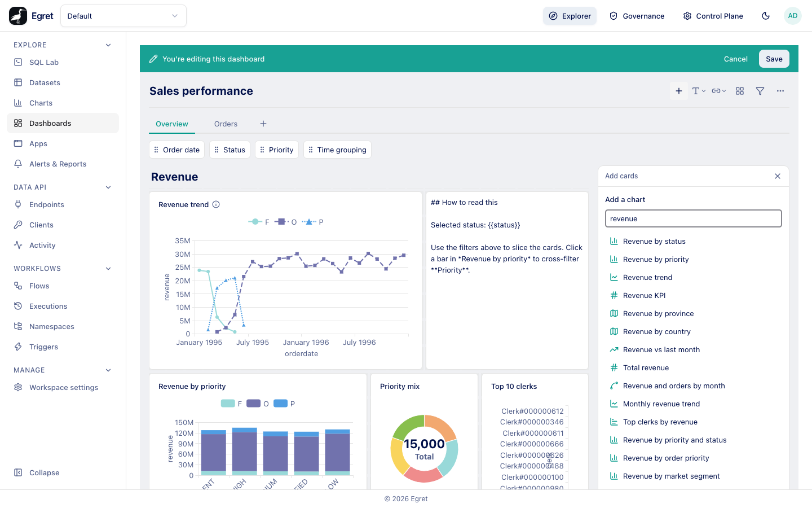Select the Overview tab
The image size is (812, 508).
(172, 124)
